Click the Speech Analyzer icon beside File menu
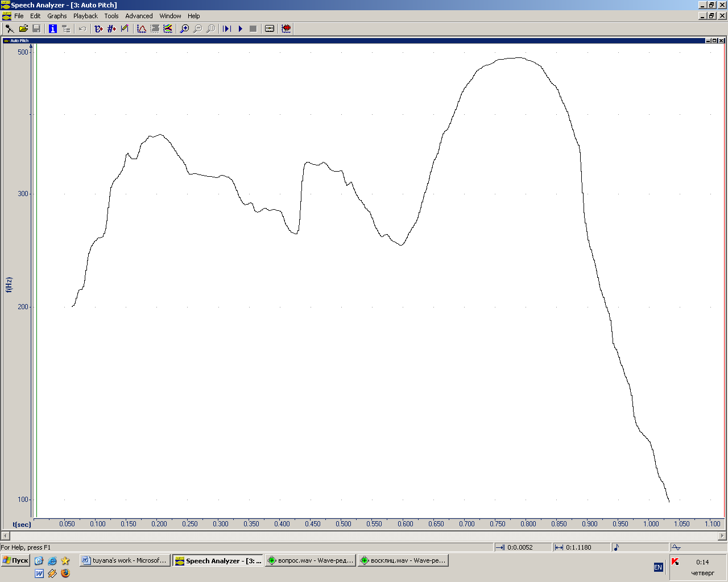 [6, 16]
